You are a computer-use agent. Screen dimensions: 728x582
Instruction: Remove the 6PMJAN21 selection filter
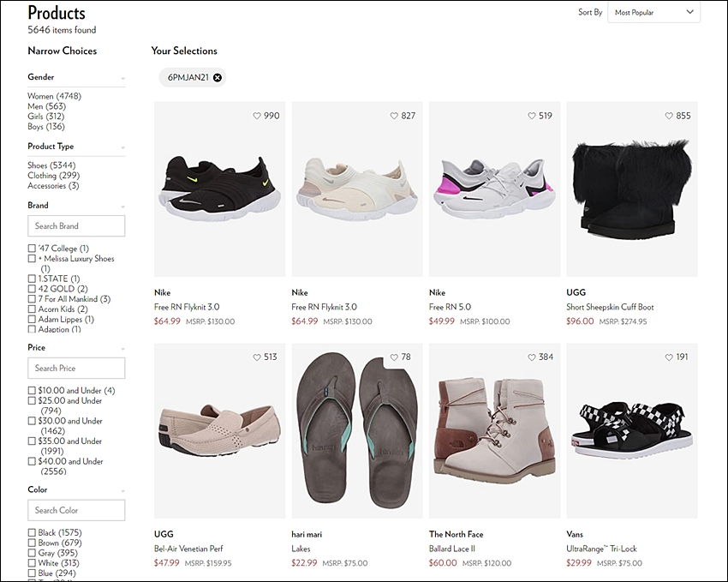click(x=218, y=77)
